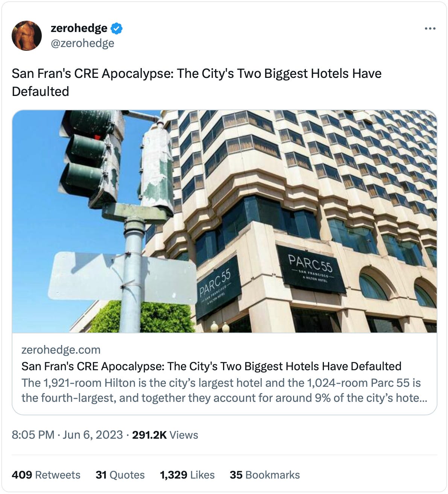This screenshot has width=448, height=494.
Task: Open the zerohedge profile avatar
Action: (x=27, y=36)
